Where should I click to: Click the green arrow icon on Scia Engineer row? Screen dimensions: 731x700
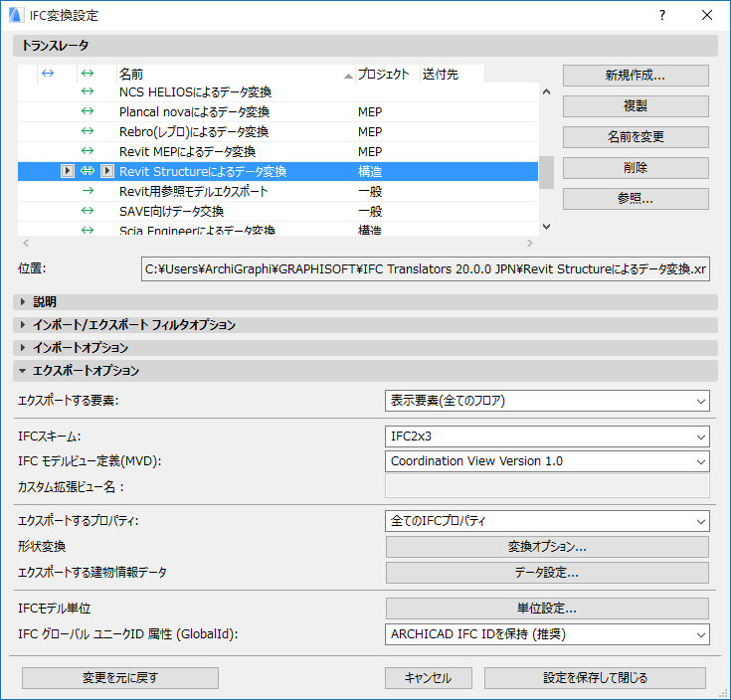[88, 230]
